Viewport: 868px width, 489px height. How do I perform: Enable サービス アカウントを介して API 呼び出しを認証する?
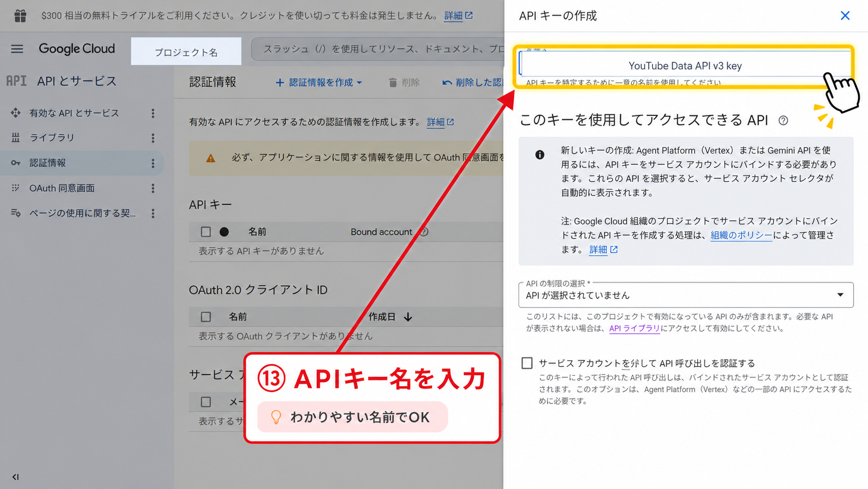527,363
